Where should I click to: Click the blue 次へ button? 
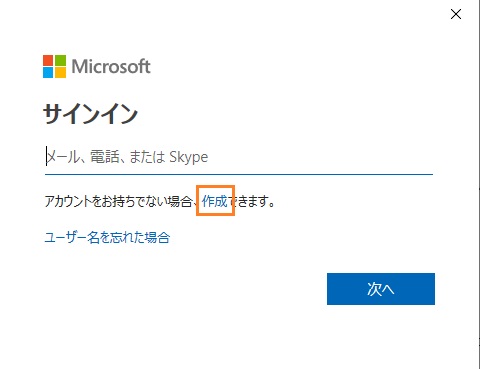click(381, 289)
